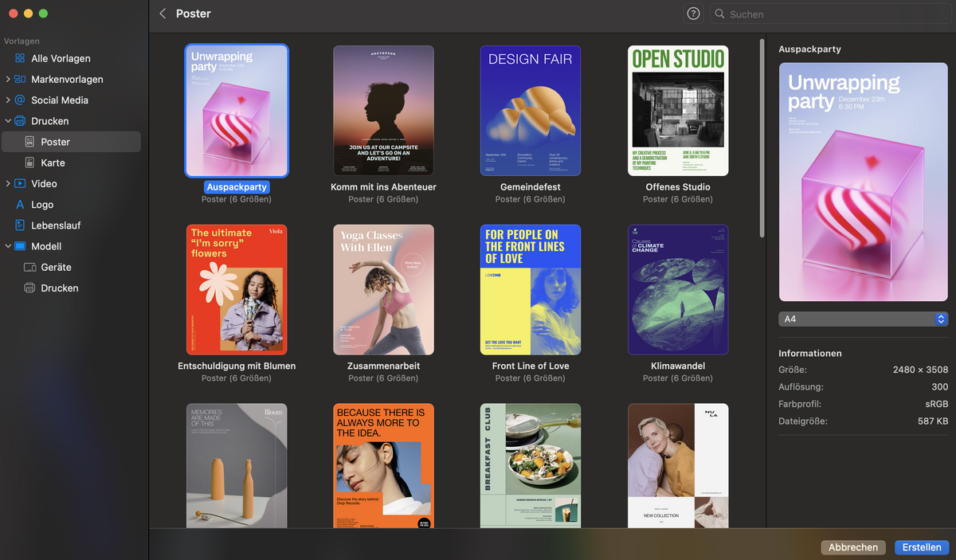
Task: Collapse the Modell category
Action: (x=7, y=246)
